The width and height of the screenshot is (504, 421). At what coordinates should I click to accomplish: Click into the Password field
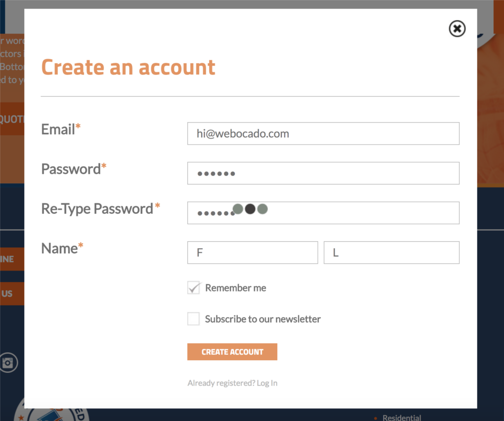[x=323, y=173]
